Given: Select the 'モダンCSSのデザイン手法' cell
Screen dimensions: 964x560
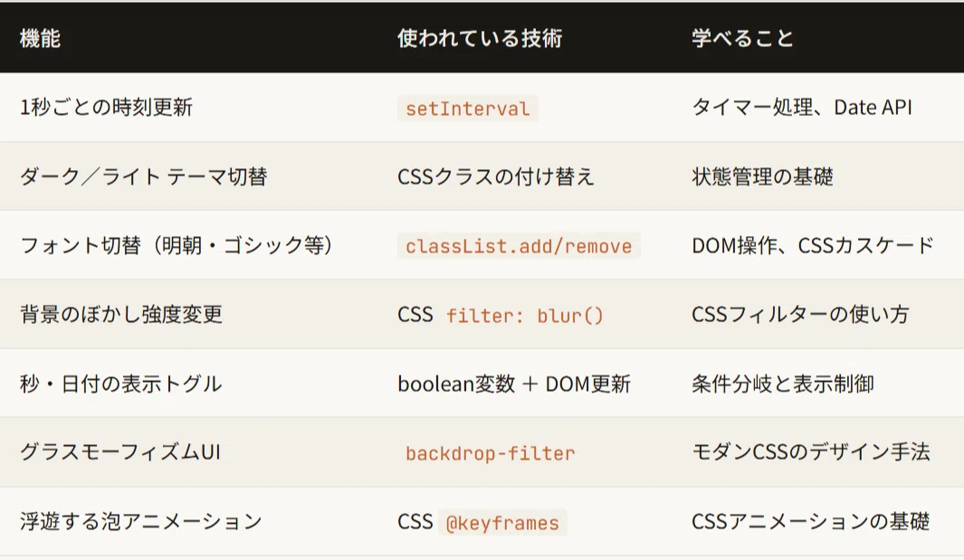Looking at the screenshot, I should (x=811, y=451).
